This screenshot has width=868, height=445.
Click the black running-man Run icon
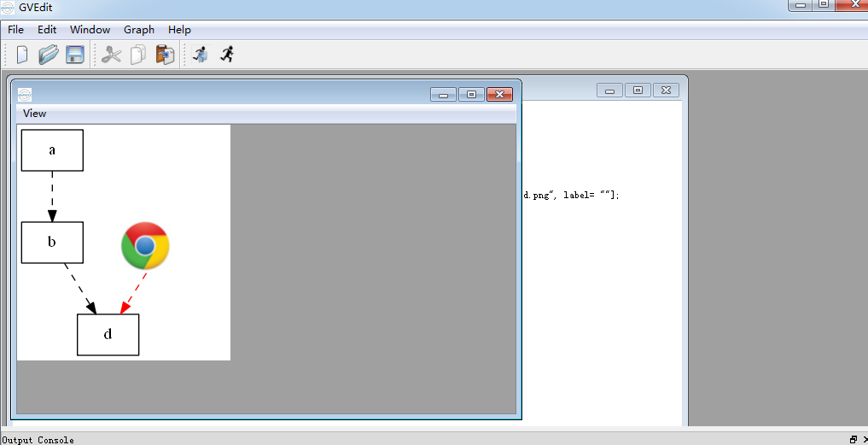tap(227, 54)
